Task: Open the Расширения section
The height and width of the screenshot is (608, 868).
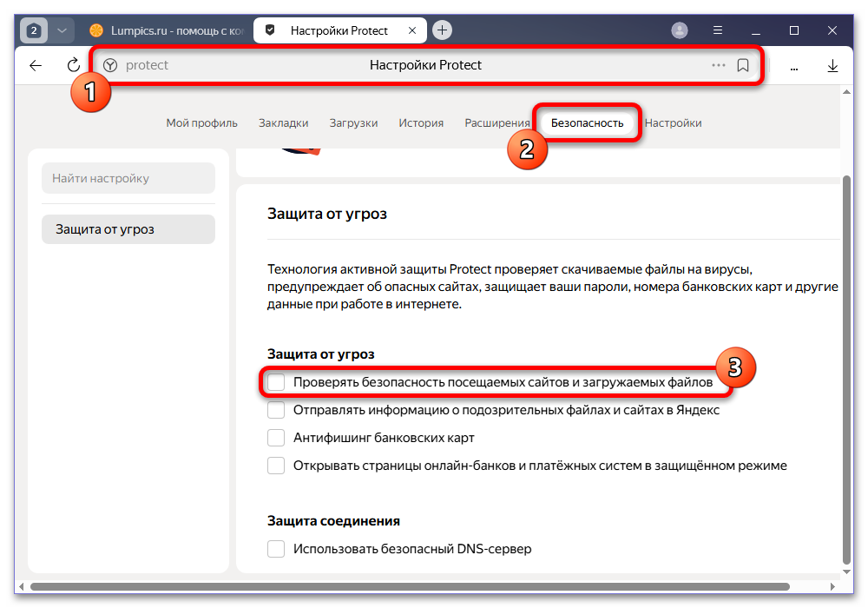Action: pyautogui.click(x=497, y=123)
